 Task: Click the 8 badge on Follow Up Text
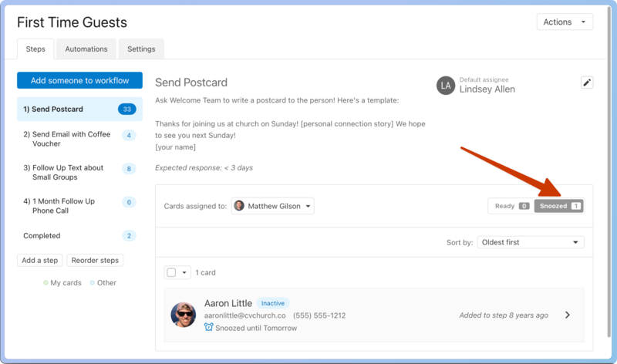tap(129, 169)
